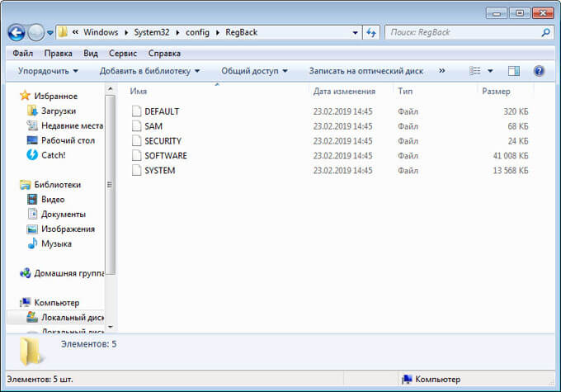Click Документы document icon in sidebar
The image size is (561, 392).
pyautogui.click(x=32, y=214)
